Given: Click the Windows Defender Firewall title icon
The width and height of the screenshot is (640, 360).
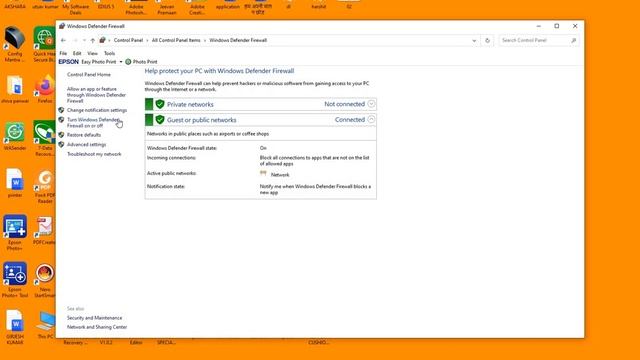Looking at the screenshot, I should pyautogui.click(x=62, y=26).
